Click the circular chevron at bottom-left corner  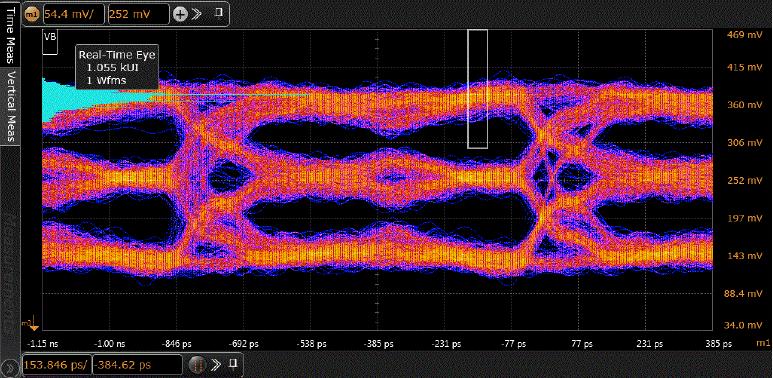8,368
